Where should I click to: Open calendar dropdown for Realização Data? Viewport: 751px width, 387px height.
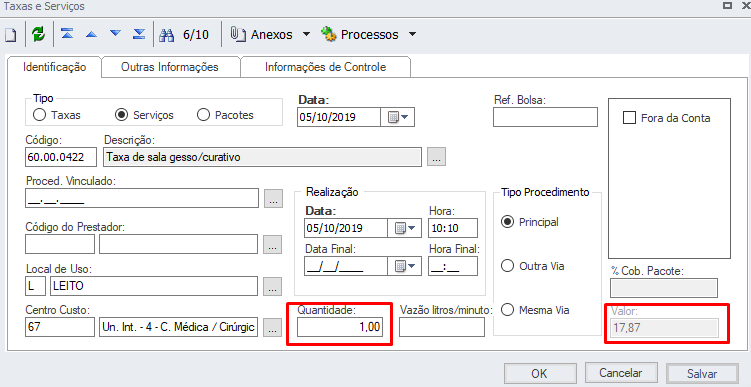[405, 228]
